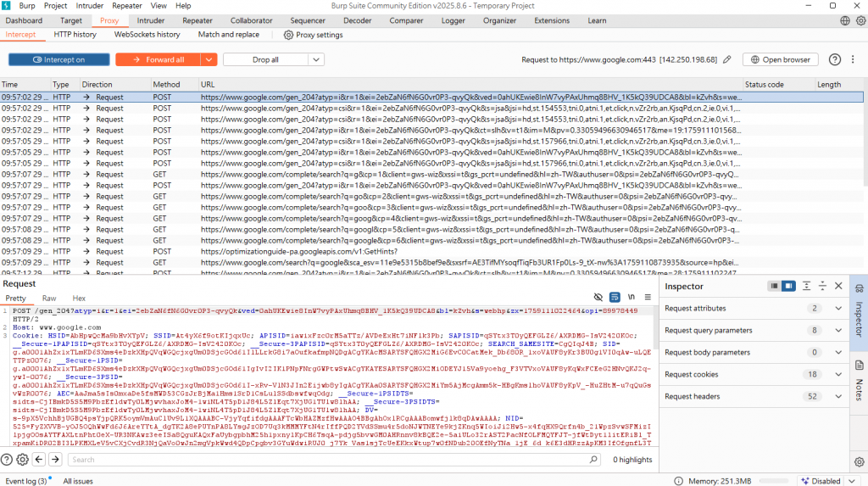Close the Inspector panel
The image size is (868, 486).
click(x=838, y=286)
